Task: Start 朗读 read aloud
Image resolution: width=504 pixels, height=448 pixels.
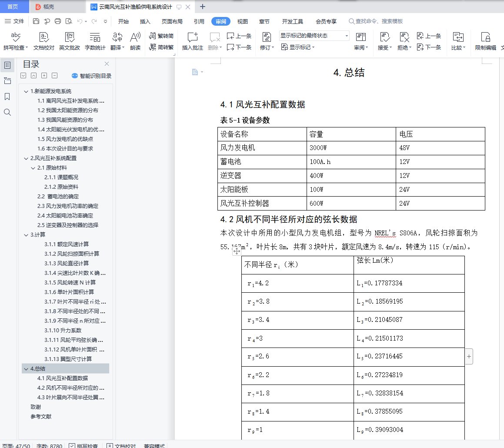Action: pyautogui.click(x=135, y=41)
